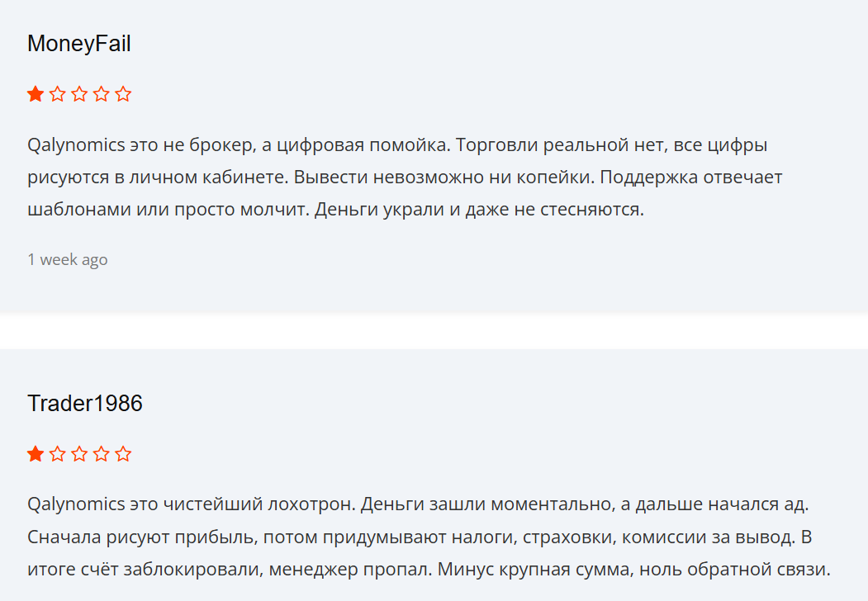Click the second star in MoneyFail's rating
This screenshot has height=601, width=868.
(x=58, y=94)
